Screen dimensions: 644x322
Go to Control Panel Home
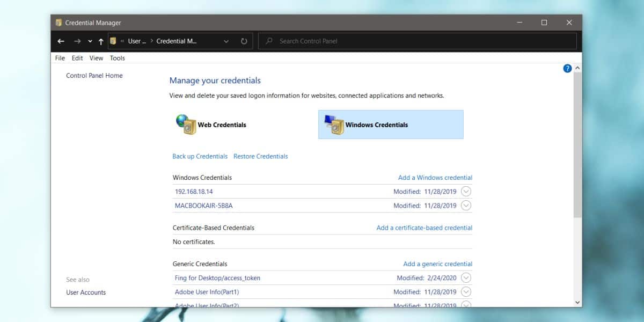94,76
